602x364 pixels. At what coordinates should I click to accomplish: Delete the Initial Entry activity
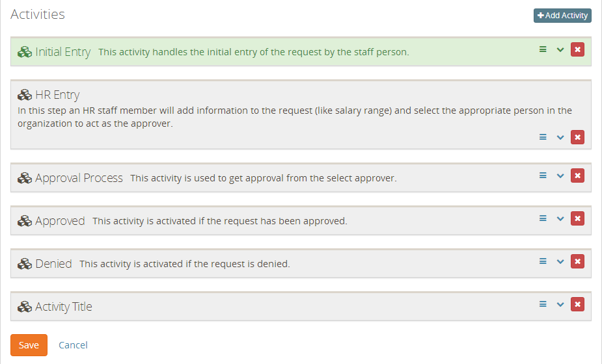click(577, 49)
